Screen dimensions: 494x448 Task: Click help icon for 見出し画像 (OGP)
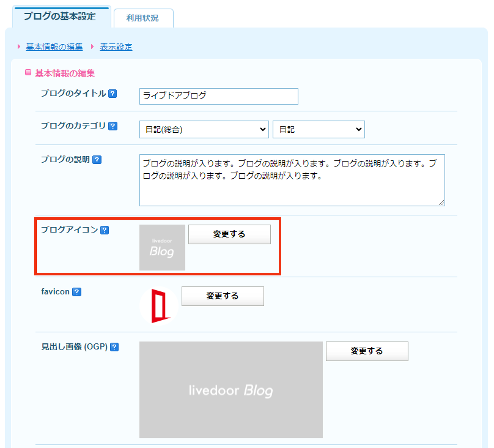click(114, 347)
